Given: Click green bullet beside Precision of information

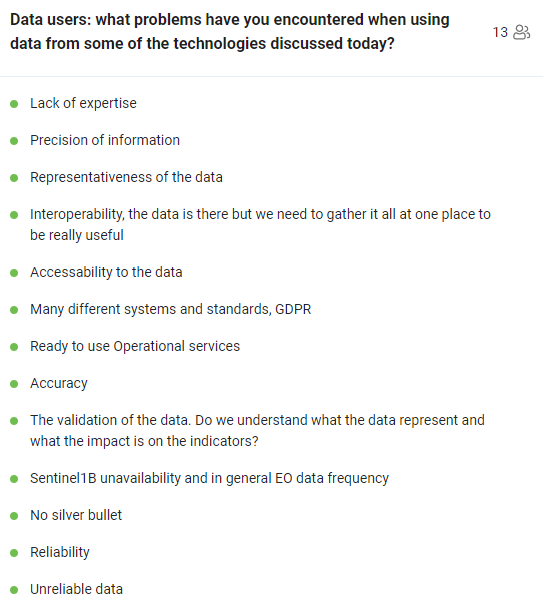Looking at the screenshot, I should (x=14, y=141).
